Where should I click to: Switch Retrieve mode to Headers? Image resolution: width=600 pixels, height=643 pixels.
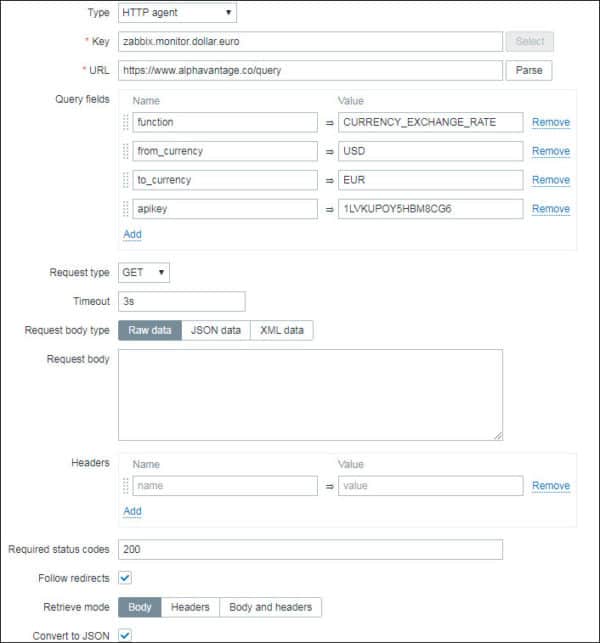(190, 607)
